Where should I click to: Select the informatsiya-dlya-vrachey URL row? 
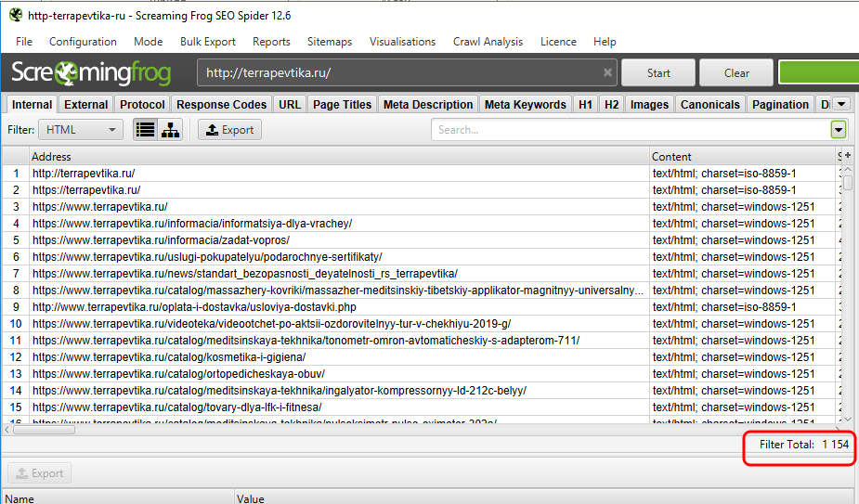(192, 224)
